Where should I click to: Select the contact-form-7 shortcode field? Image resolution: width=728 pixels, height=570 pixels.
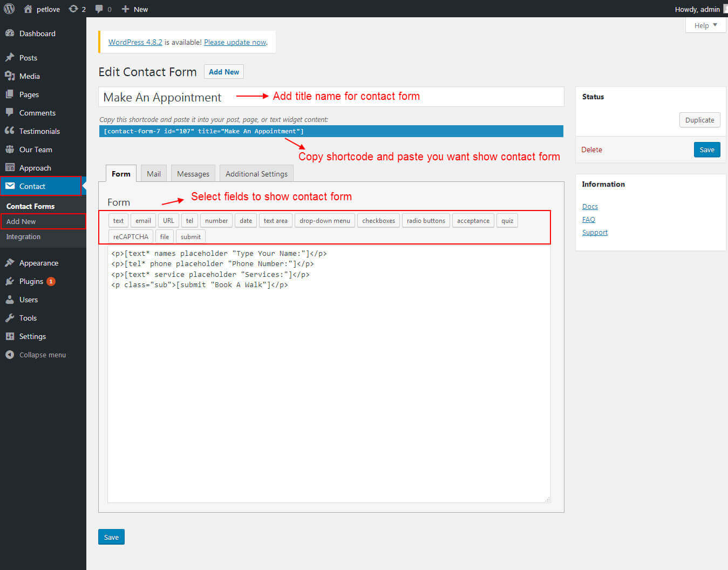point(331,131)
